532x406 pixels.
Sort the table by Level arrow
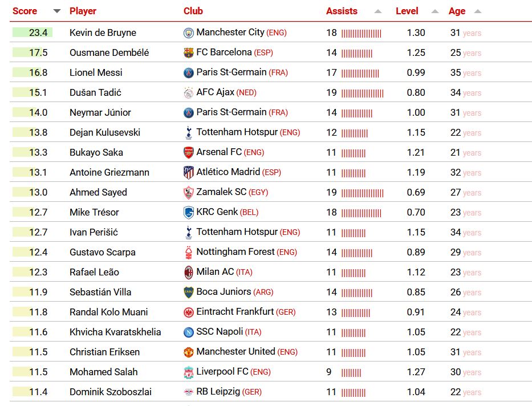pyautogui.click(x=434, y=11)
